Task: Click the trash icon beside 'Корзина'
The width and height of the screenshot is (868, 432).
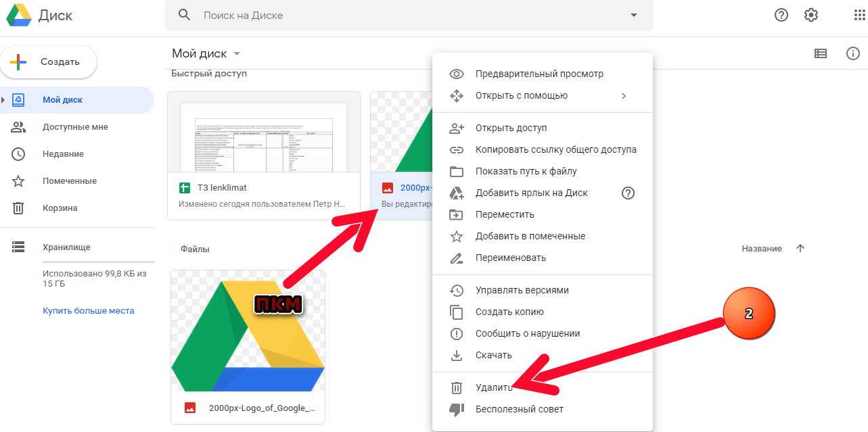Action: click(18, 208)
